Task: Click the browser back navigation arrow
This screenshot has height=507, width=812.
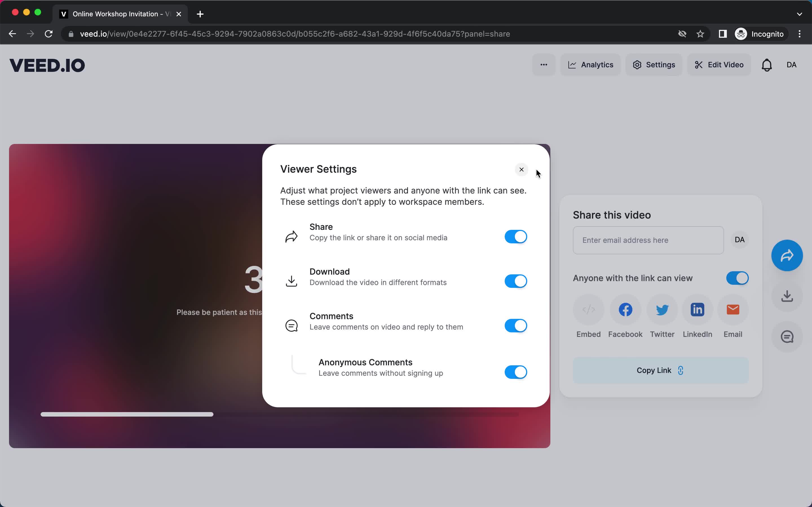Action: pos(12,33)
